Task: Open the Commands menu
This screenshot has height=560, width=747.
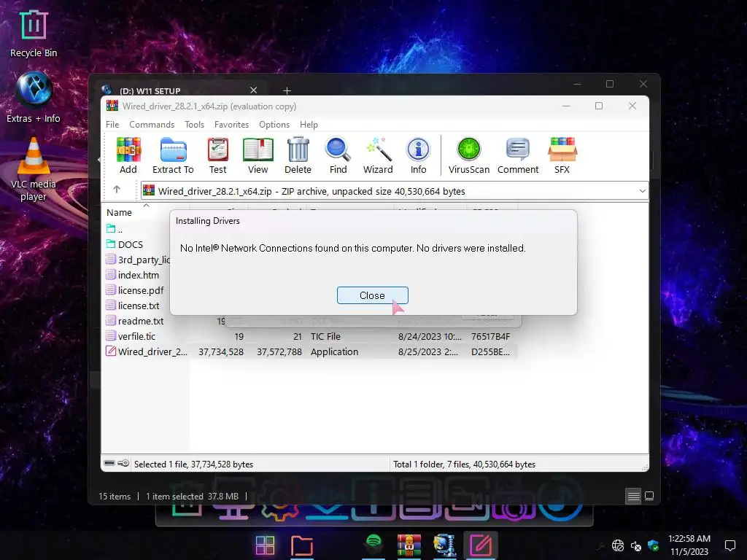Action: coord(152,124)
